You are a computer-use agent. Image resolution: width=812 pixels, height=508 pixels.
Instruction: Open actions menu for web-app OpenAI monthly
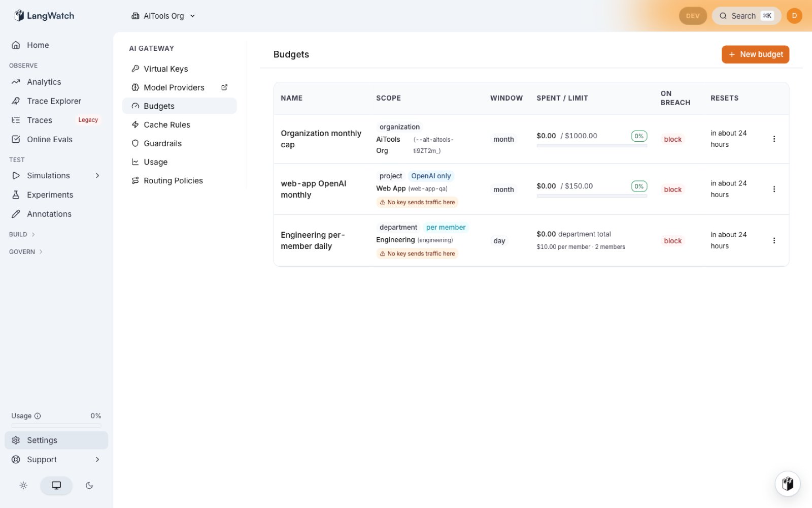point(774,189)
